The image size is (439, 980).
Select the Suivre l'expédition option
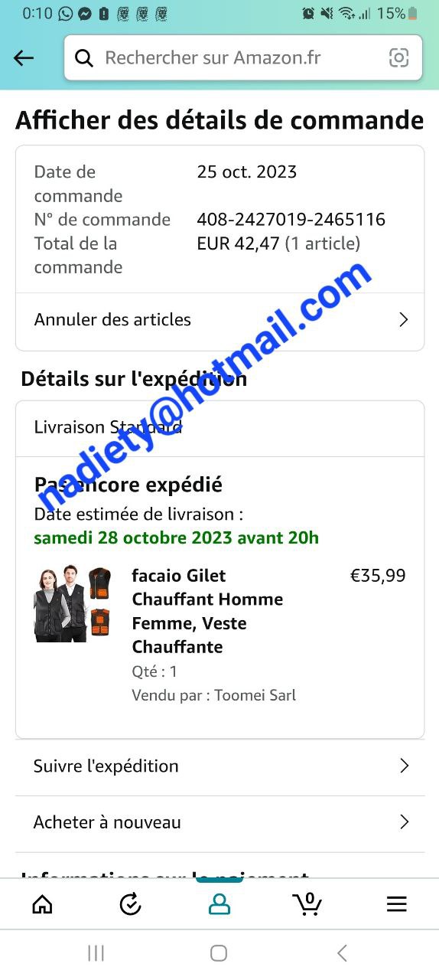tap(219, 766)
